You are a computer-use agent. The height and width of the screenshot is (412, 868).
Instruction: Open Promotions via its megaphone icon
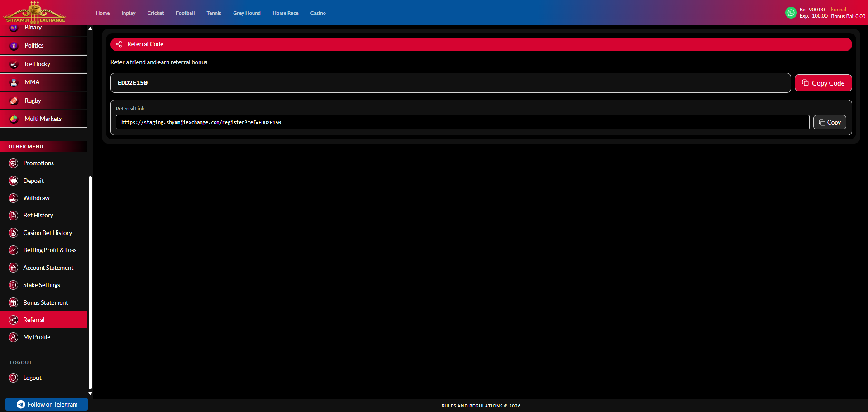14,163
